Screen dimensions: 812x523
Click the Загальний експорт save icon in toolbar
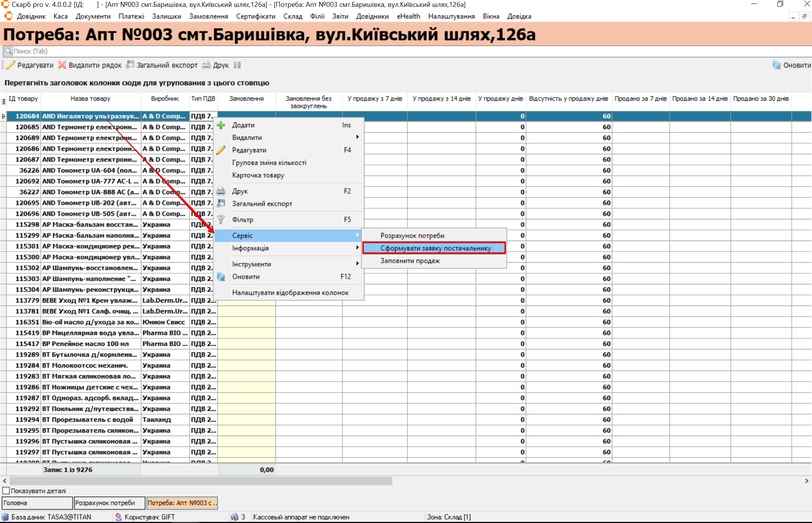click(x=130, y=65)
